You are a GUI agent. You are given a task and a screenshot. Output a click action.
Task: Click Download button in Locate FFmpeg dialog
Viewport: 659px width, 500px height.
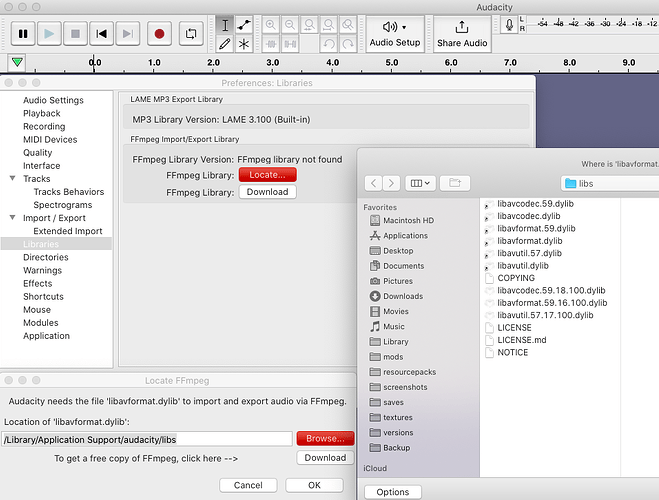point(325,458)
